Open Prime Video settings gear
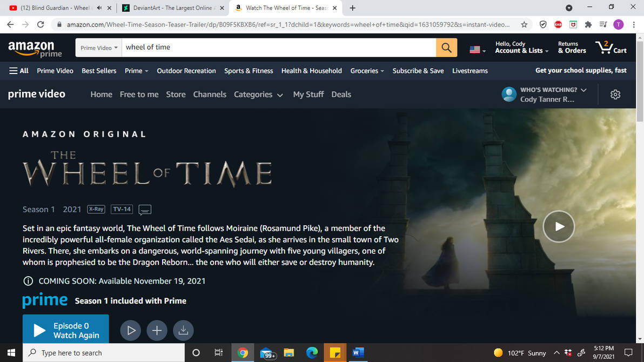Screen dimensions: 644x362 [x=615, y=95]
